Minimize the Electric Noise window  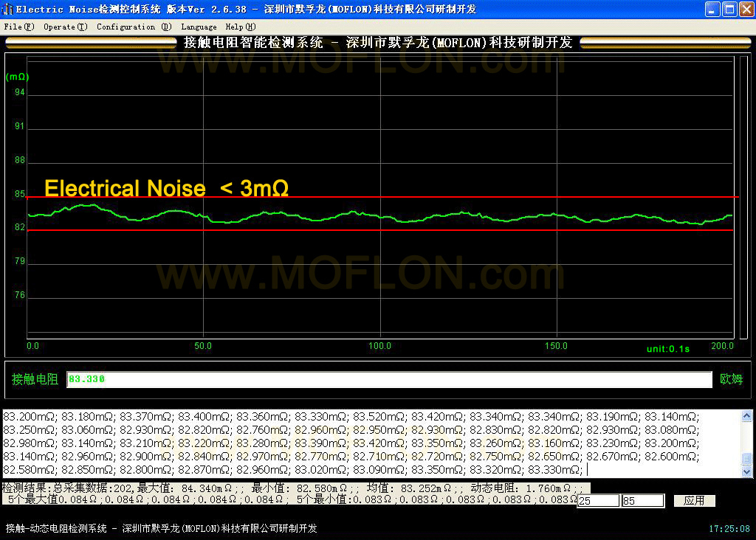click(712, 9)
